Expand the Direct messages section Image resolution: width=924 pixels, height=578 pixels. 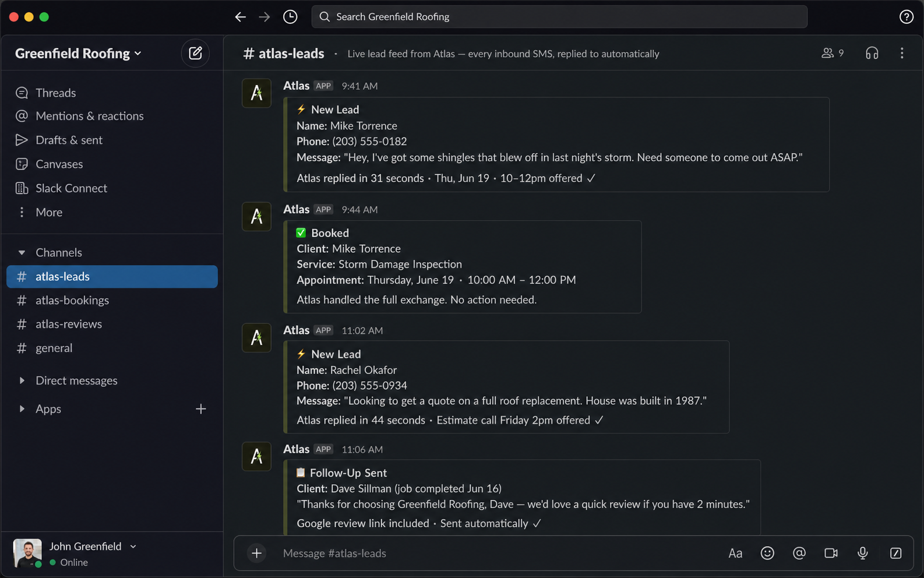(x=22, y=380)
